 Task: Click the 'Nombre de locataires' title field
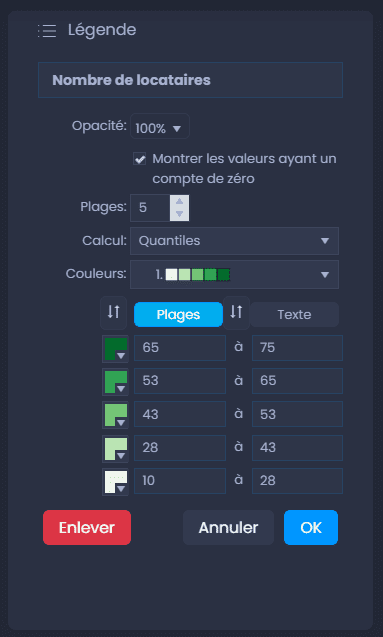[190, 80]
